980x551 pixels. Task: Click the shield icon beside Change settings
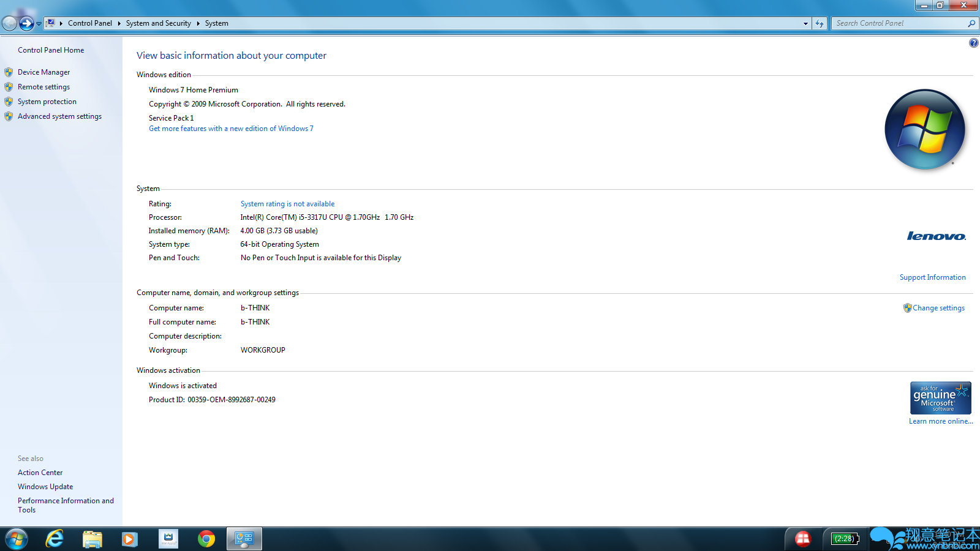[x=907, y=308]
